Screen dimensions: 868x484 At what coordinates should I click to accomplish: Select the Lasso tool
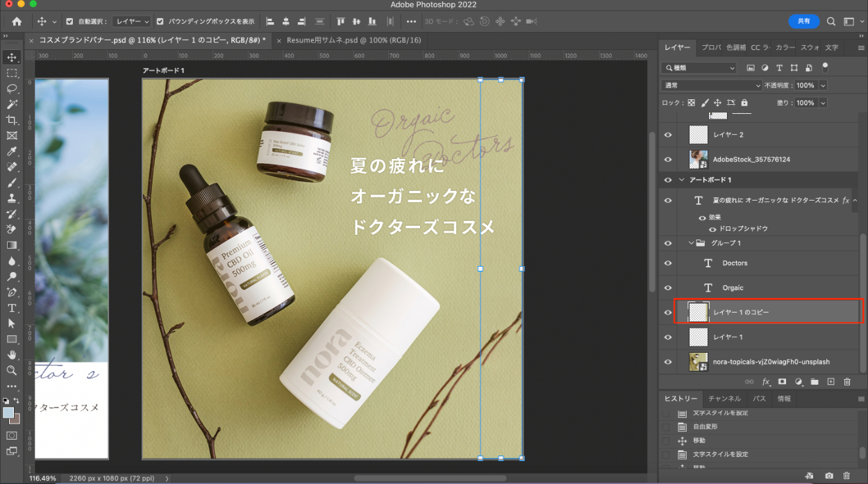point(12,88)
